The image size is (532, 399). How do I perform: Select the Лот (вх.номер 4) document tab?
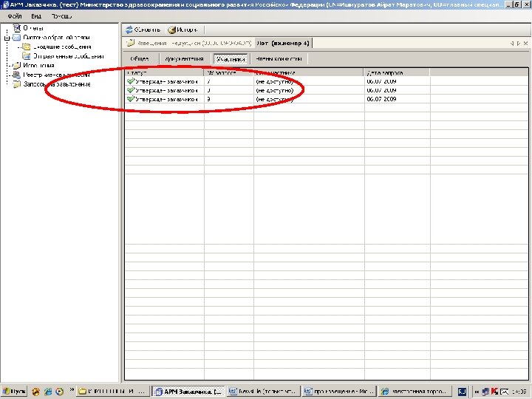point(283,43)
